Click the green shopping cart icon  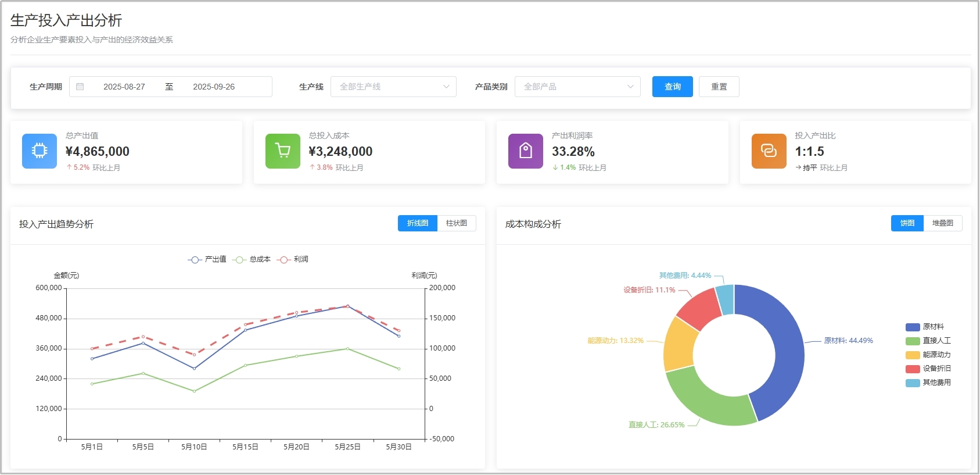[282, 151]
